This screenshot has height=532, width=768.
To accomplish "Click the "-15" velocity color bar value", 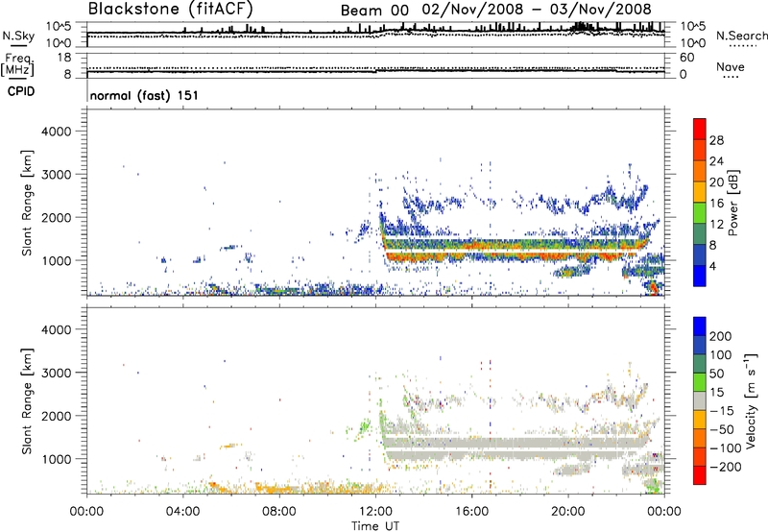I will coord(722,411).
